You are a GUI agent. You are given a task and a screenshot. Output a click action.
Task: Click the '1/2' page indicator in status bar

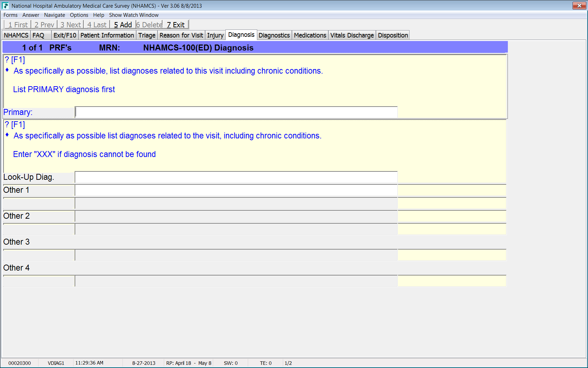click(288, 363)
